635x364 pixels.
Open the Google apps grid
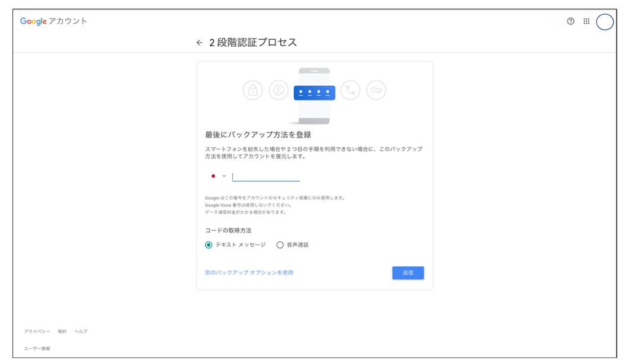pos(586,21)
